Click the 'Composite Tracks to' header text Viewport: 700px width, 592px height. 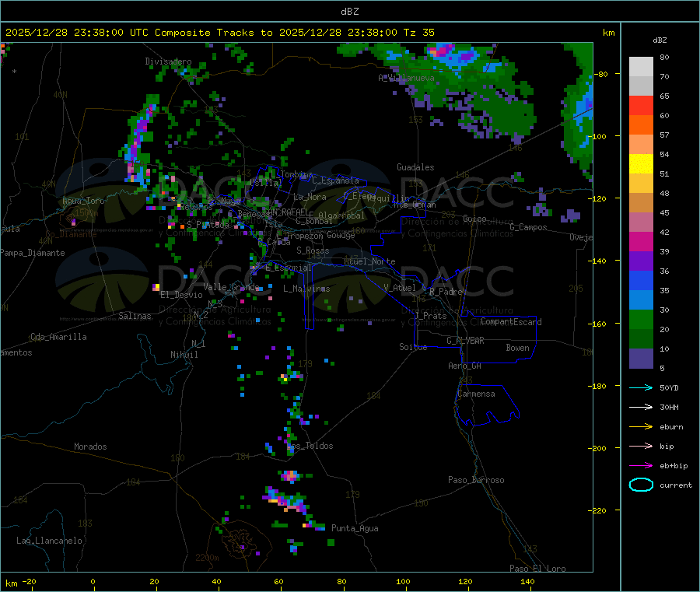point(213,33)
